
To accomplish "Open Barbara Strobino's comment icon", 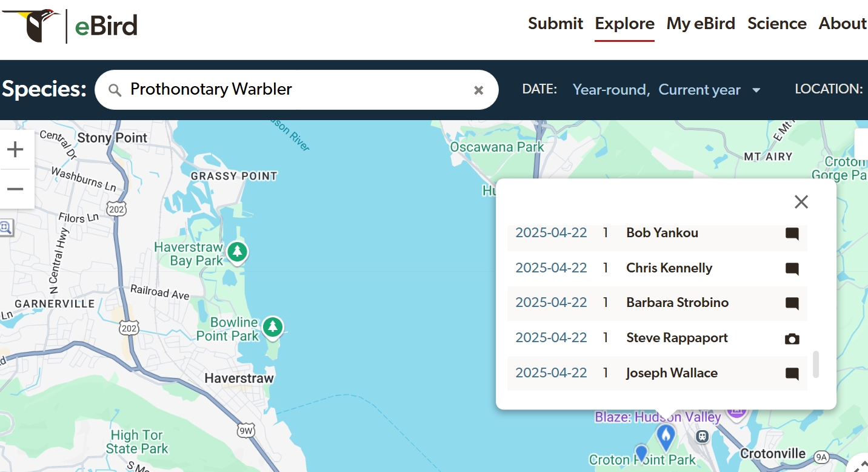I will [x=792, y=303].
